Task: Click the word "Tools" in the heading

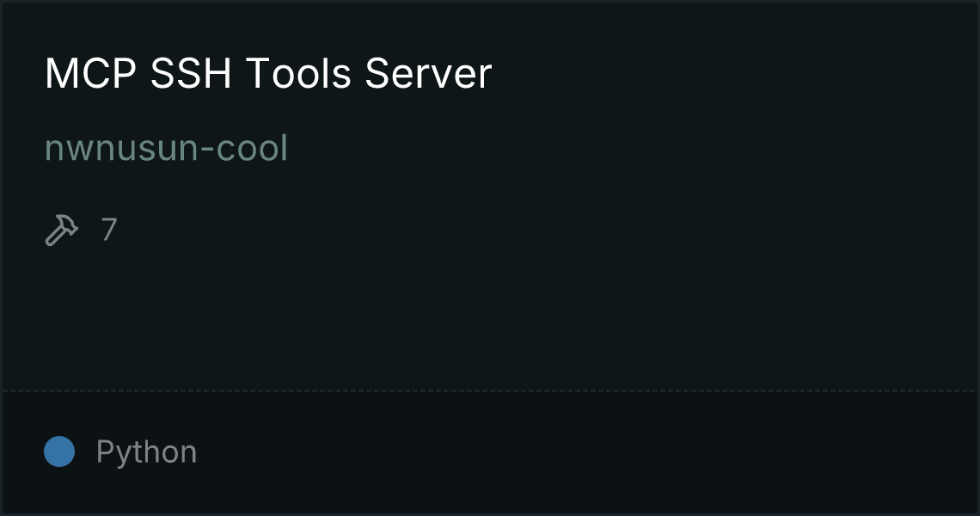Action: point(298,73)
